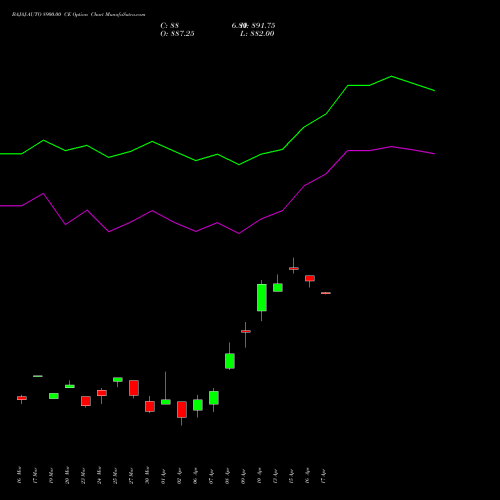Select the red candlestick above 02 Apr
500x500 pixels.
[182, 409]
